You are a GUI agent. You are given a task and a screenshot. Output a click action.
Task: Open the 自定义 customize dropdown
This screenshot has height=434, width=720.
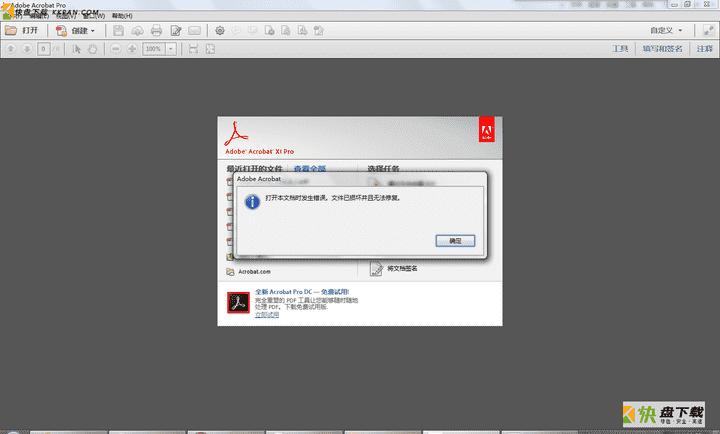pos(666,31)
